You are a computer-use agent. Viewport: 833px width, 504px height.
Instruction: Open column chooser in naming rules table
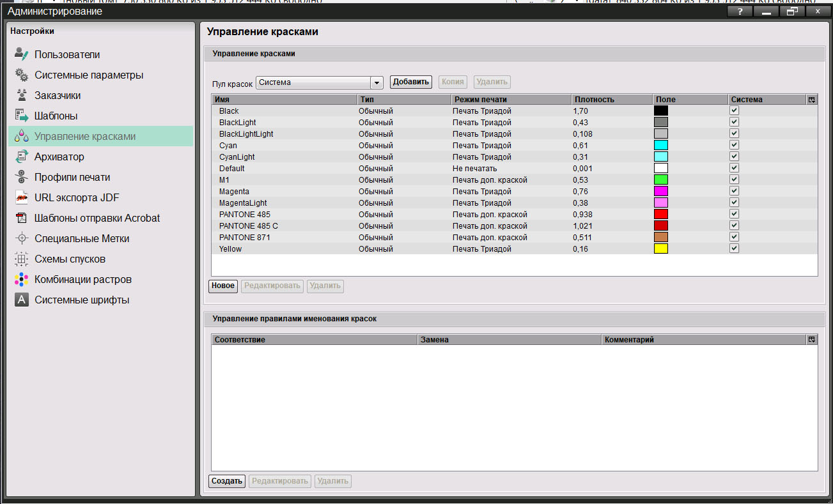[x=811, y=340]
